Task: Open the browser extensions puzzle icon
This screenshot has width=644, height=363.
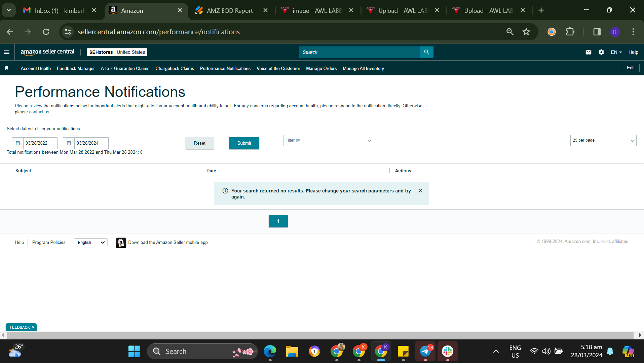Action: point(570,32)
